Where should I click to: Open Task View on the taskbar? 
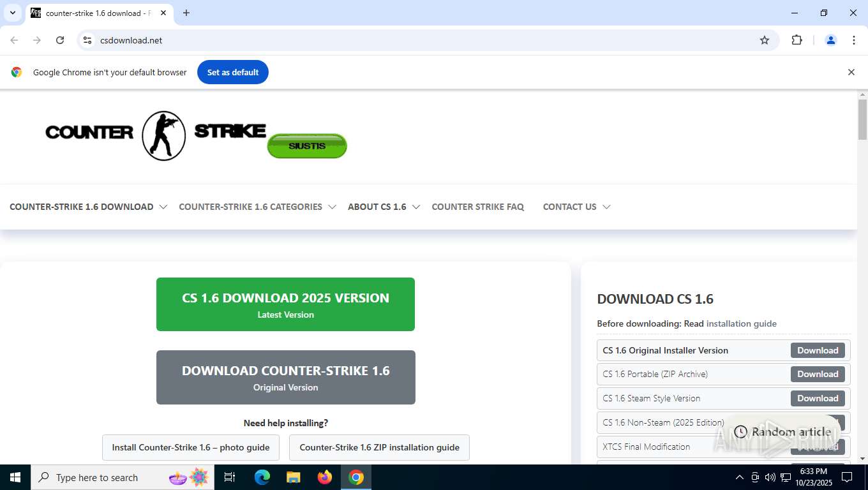[230, 477]
